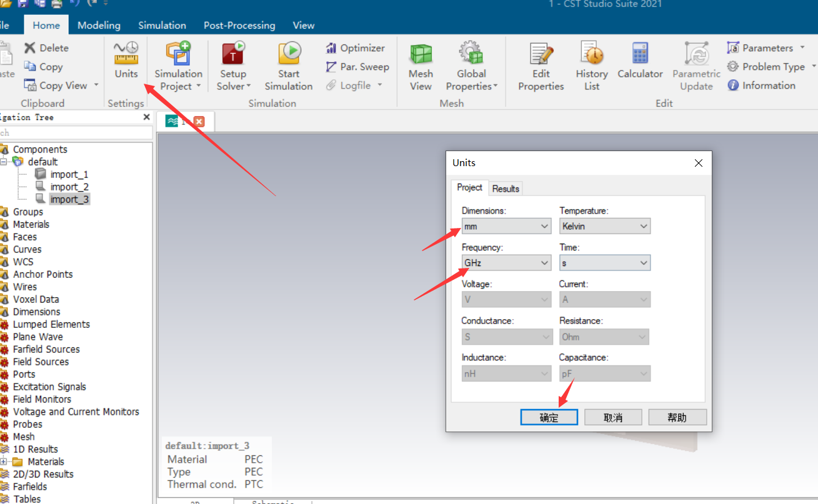
Task: Click Copy View button
Action: 56,86
